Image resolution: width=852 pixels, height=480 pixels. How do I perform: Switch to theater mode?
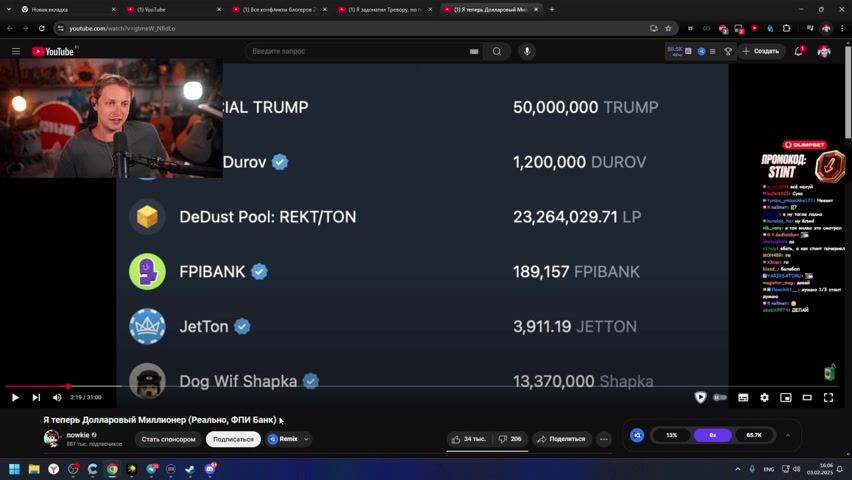[x=807, y=397]
